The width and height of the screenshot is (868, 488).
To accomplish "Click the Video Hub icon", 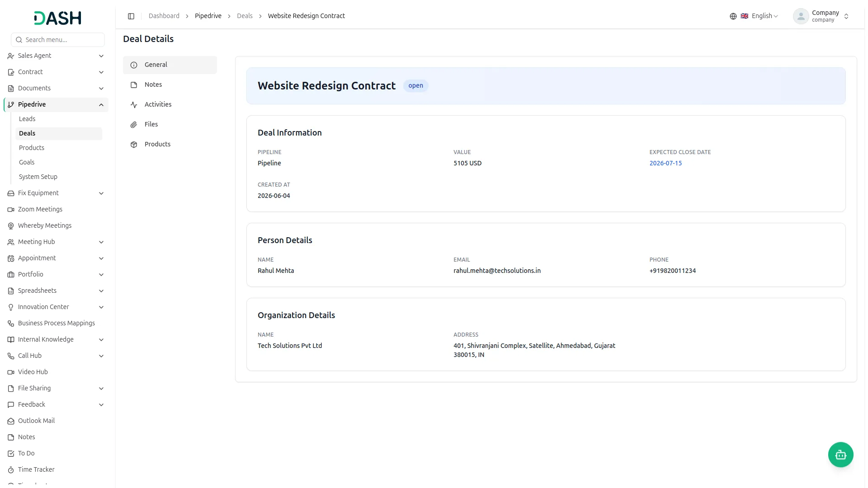I will 11,372.
